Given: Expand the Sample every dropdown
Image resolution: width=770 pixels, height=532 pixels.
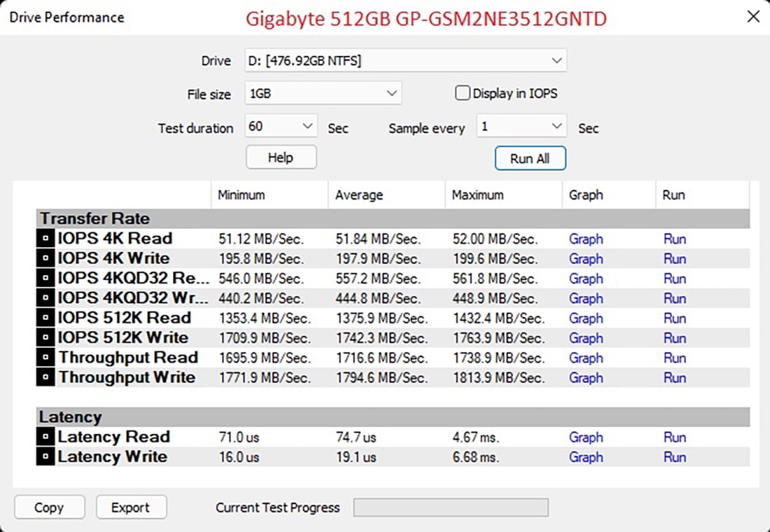Looking at the screenshot, I should coord(521,127).
